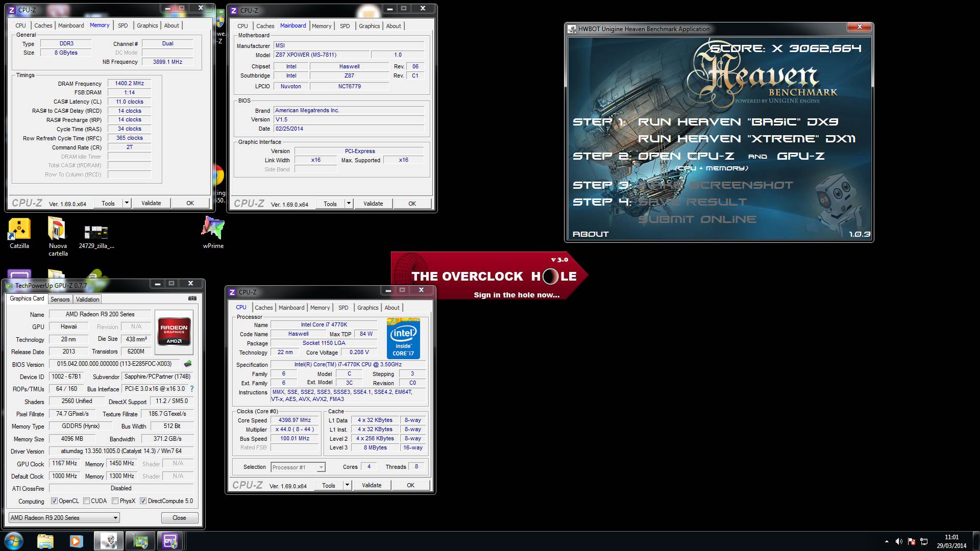Click Run Heaven "Xtreme" DX11
This screenshot has width=980, height=551.
pos(746,139)
